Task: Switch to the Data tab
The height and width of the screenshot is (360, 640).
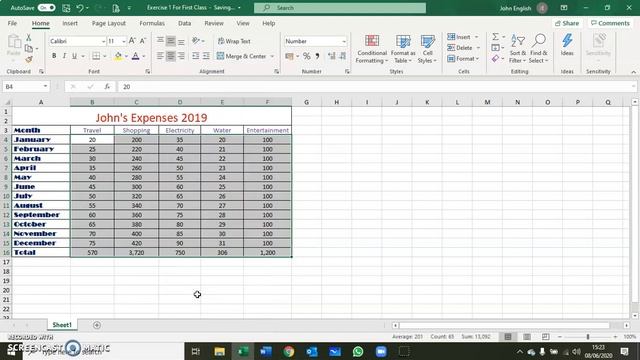Action: tap(184, 23)
